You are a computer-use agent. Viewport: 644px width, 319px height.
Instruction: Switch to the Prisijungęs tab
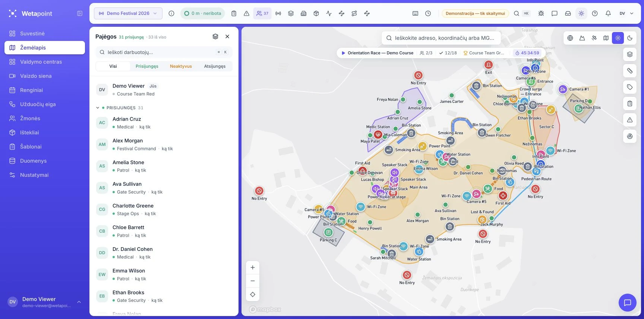[x=147, y=66]
